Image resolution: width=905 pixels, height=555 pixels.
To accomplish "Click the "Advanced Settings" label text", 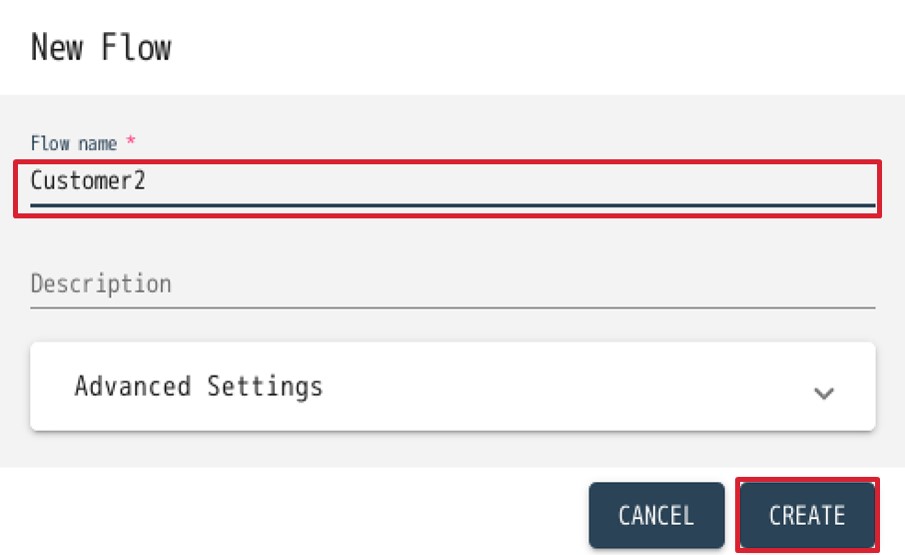I will pyautogui.click(x=198, y=386).
